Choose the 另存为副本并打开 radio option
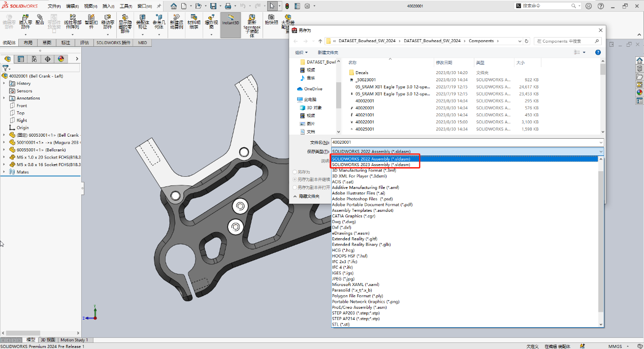 (295, 187)
